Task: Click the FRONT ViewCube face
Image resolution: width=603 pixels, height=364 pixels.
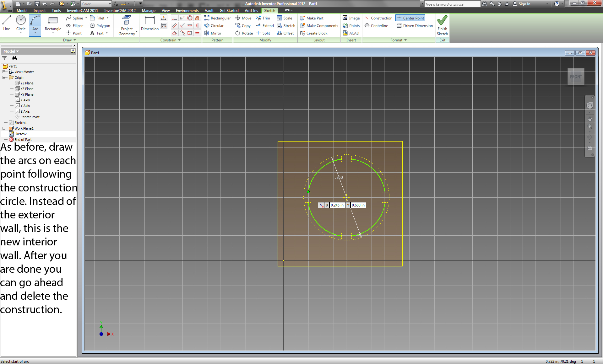Action: click(576, 77)
